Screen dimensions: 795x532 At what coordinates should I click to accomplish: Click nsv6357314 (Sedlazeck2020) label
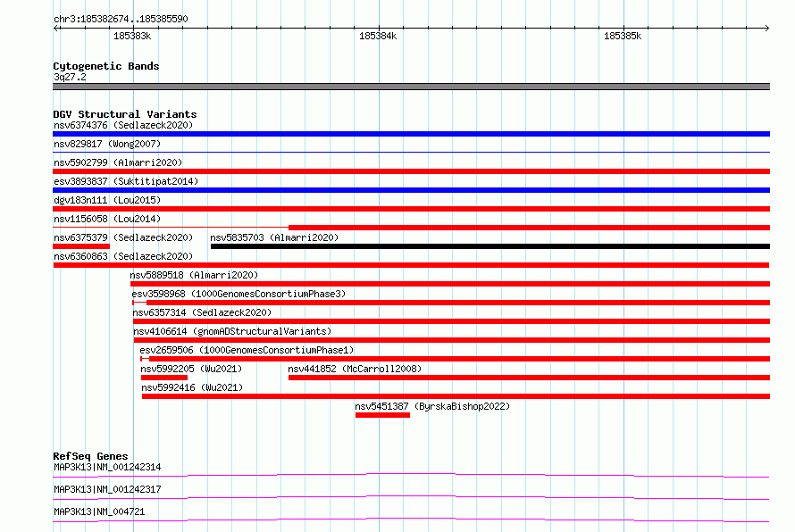coord(202,312)
